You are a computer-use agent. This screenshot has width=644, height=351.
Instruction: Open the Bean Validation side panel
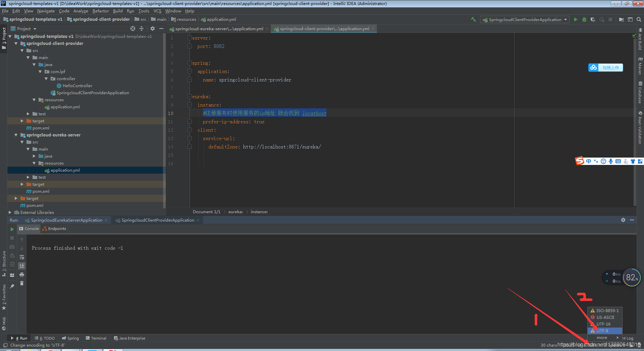[640, 127]
